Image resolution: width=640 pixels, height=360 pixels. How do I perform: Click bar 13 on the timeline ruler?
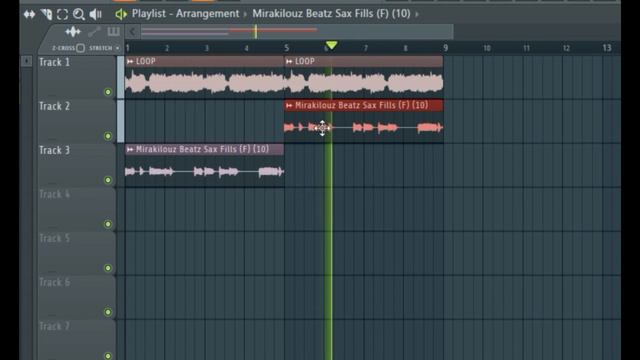click(x=607, y=48)
